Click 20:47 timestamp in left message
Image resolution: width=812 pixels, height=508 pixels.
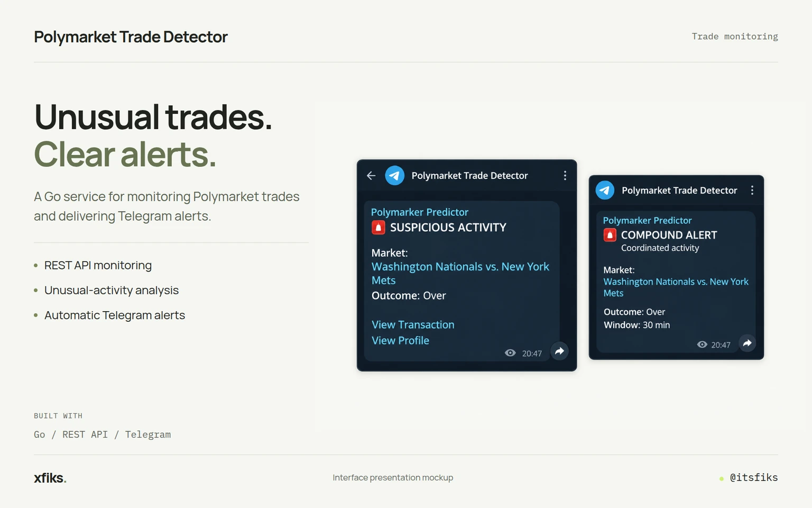point(532,353)
